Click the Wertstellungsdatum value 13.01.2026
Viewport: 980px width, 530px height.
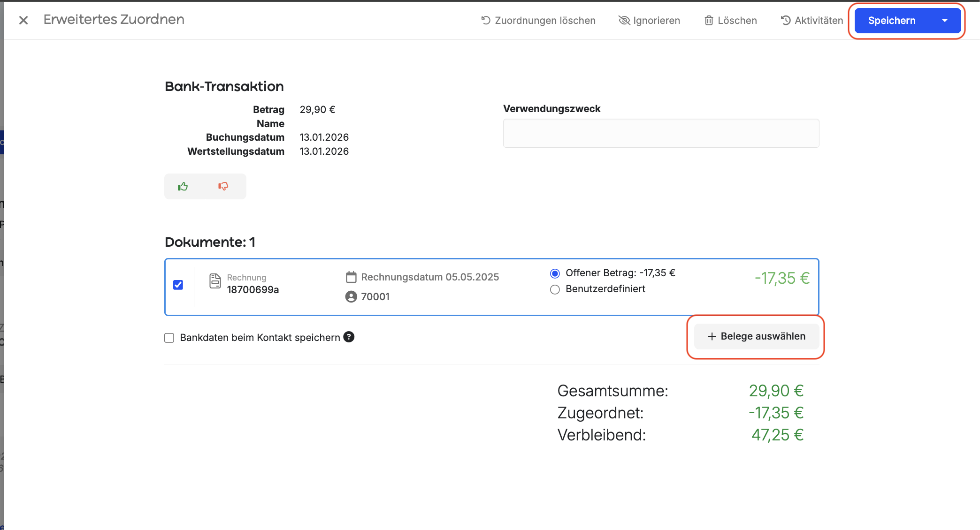click(324, 151)
